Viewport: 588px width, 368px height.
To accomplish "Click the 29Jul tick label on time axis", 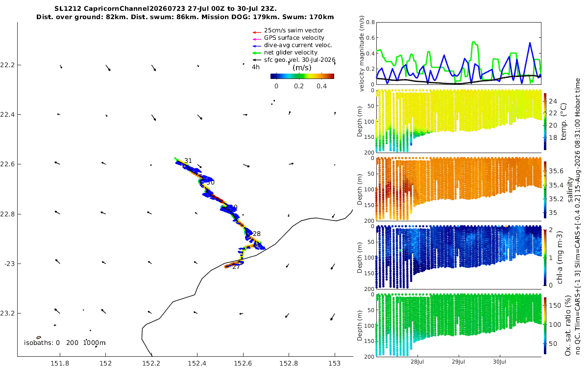I will (459, 362).
